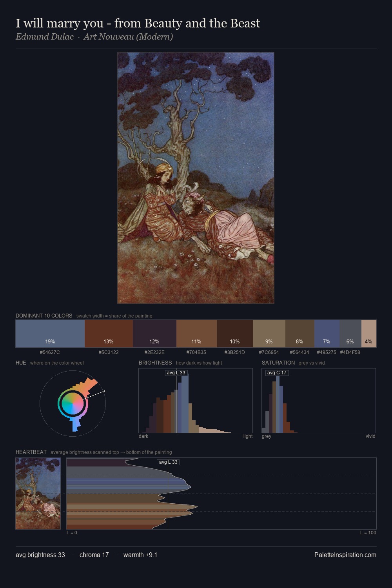Click the small painting thumbnail beside Heartbeat chart
The image size is (392, 588).
coord(38,494)
